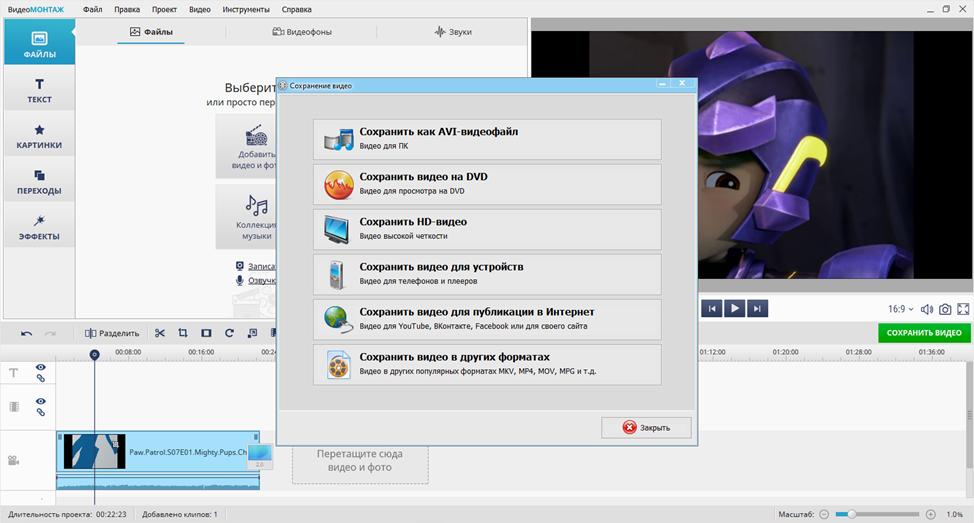Click the main video track camera icon
Image resolution: width=974 pixels, height=523 pixels.
coord(13,460)
